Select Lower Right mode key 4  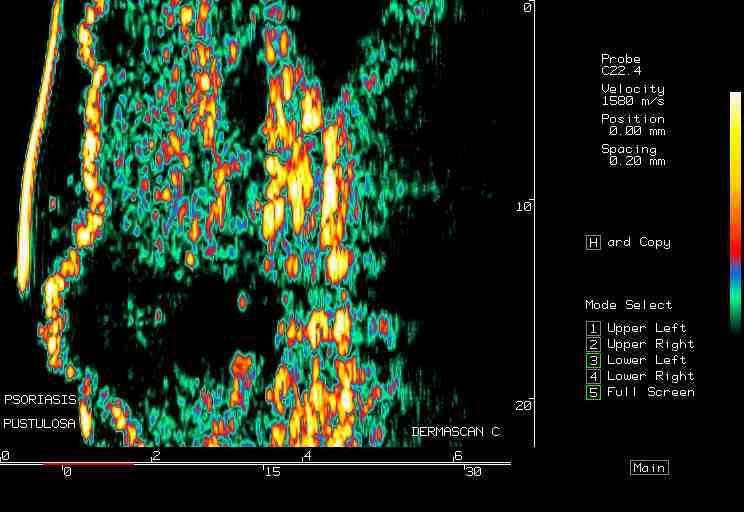tap(593, 376)
